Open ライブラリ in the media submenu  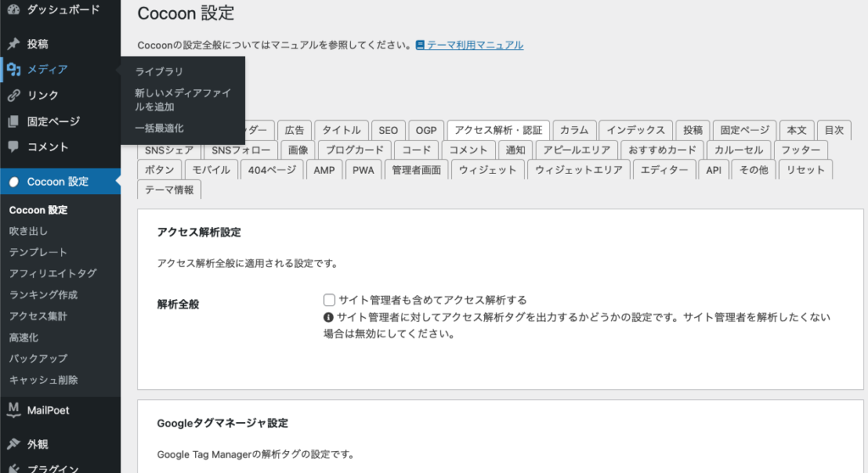click(159, 71)
